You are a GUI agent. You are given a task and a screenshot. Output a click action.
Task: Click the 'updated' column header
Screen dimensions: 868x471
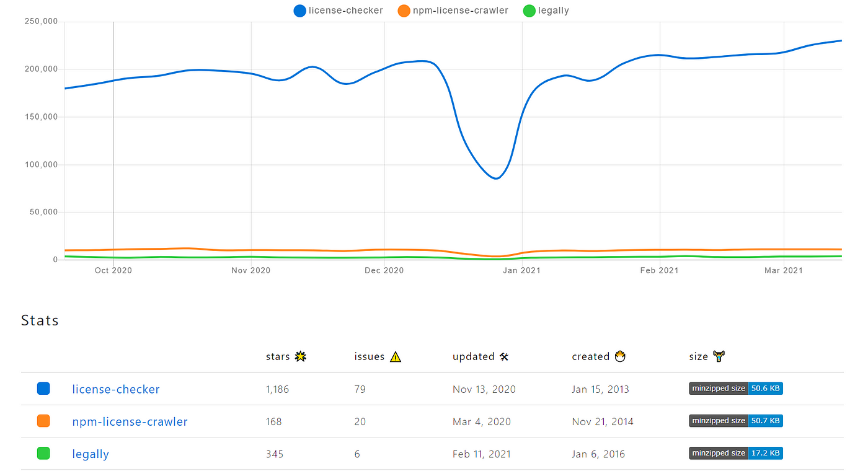473,356
